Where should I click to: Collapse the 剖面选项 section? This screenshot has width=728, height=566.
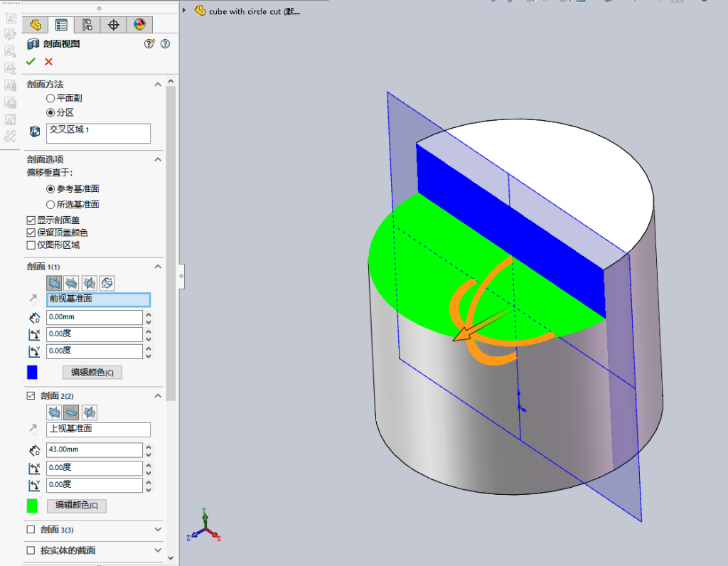[x=158, y=159]
